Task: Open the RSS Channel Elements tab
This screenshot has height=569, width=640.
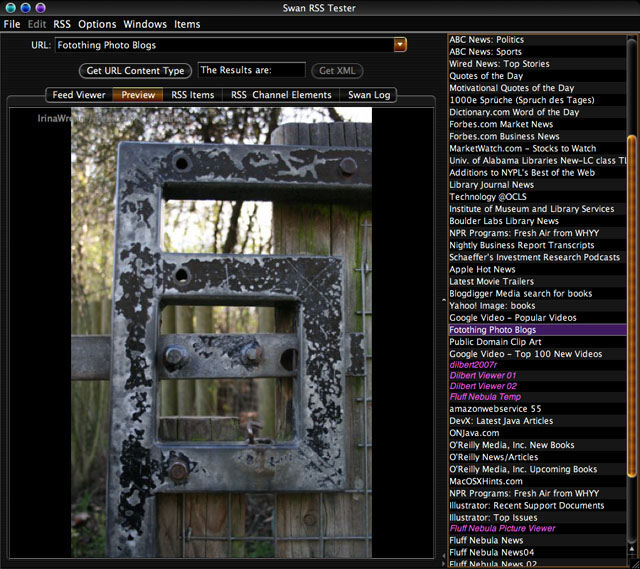Action: 281,95
